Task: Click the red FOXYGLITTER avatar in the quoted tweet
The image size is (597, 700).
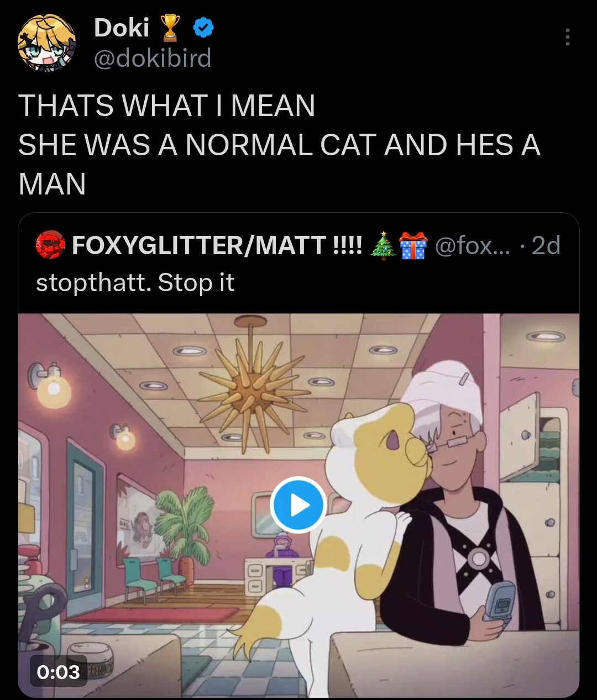Action: 50,246
